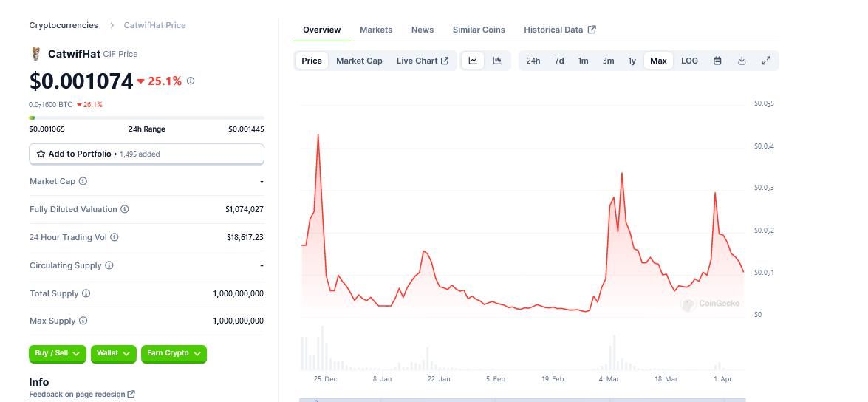868x402 pixels.
Task: Click the star icon in Add to Portfolio
Action: point(41,154)
